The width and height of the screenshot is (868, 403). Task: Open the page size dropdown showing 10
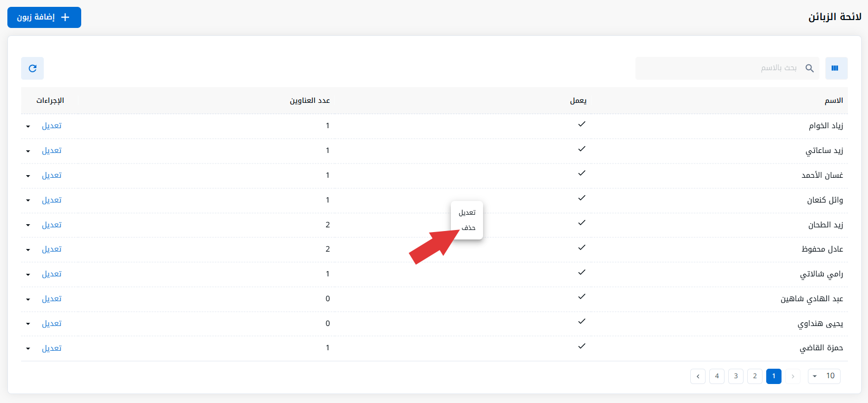(x=824, y=376)
